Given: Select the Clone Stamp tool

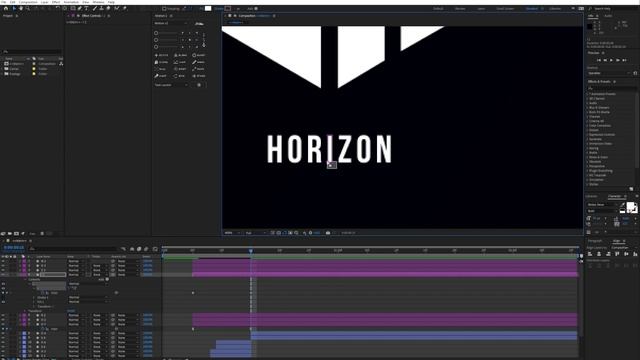Looking at the screenshot, I should click(x=102, y=8).
